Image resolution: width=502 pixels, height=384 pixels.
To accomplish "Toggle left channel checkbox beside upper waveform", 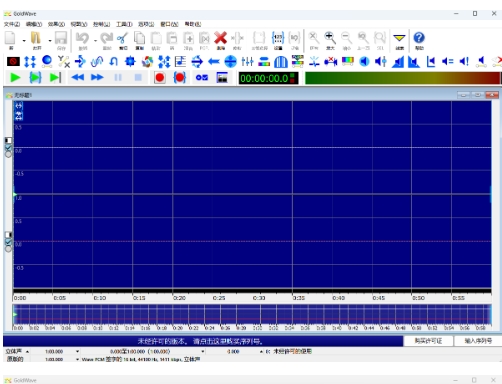I will [x=8, y=148].
